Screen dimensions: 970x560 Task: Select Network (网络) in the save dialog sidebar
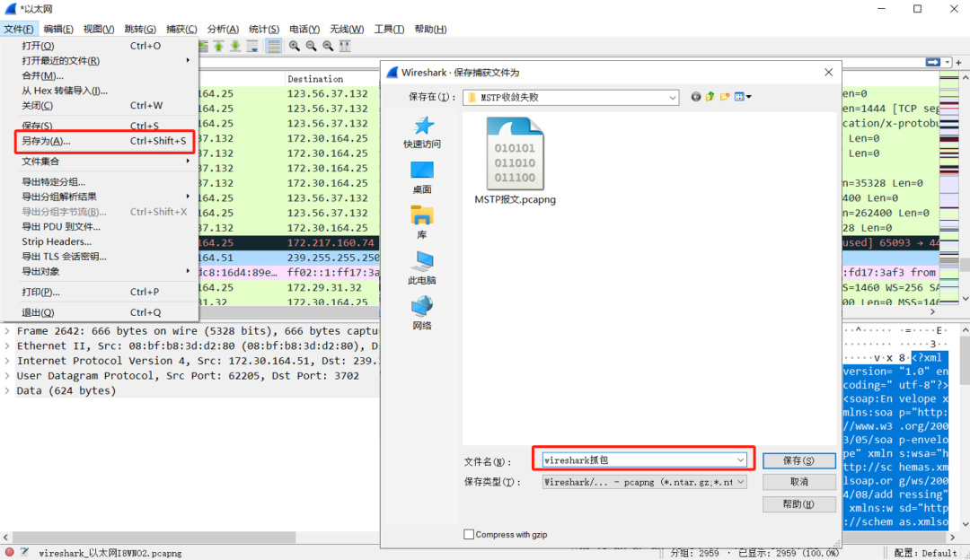pos(422,313)
